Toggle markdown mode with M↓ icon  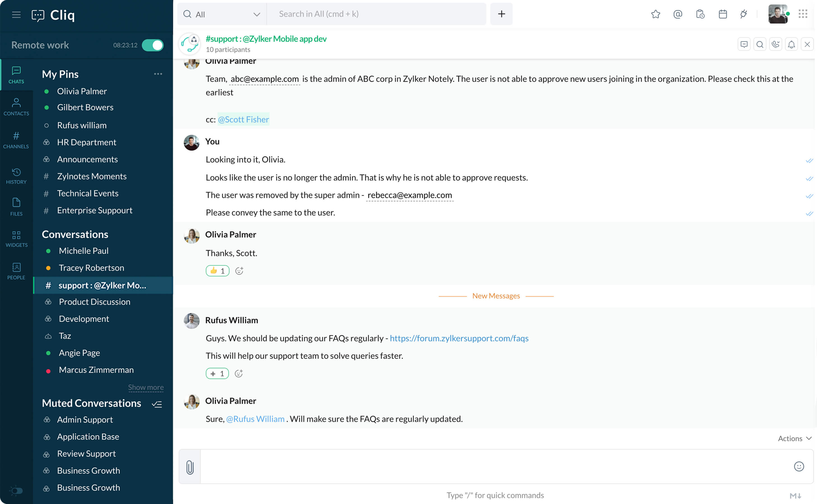(795, 496)
